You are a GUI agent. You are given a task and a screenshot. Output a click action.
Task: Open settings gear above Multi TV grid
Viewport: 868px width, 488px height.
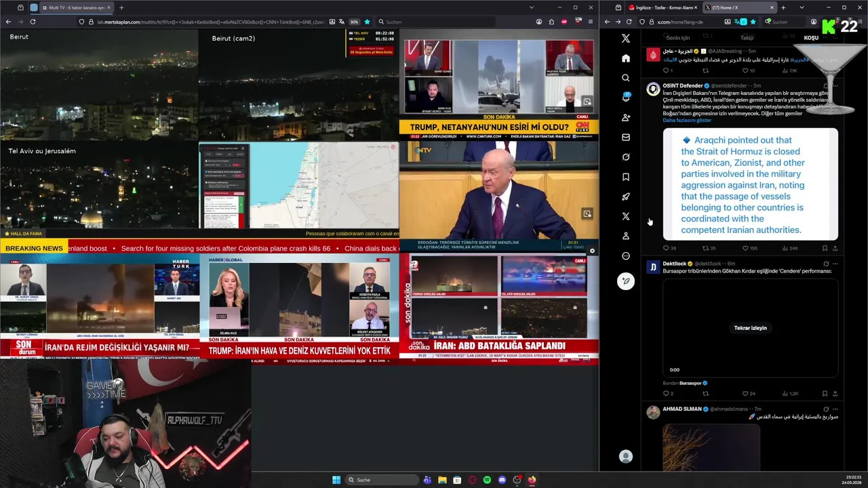(592, 251)
